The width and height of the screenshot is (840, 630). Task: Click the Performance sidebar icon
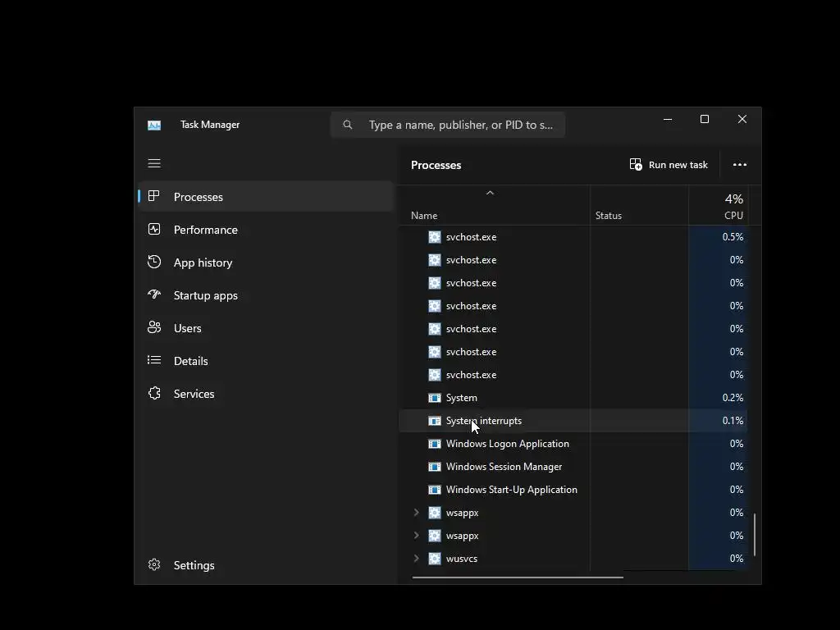[154, 230]
